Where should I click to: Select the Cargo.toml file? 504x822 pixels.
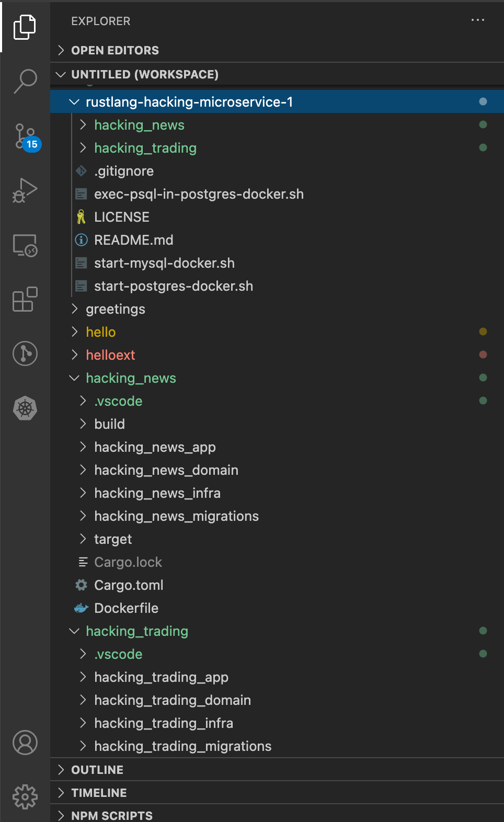pyautogui.click(x=129, y=585)
